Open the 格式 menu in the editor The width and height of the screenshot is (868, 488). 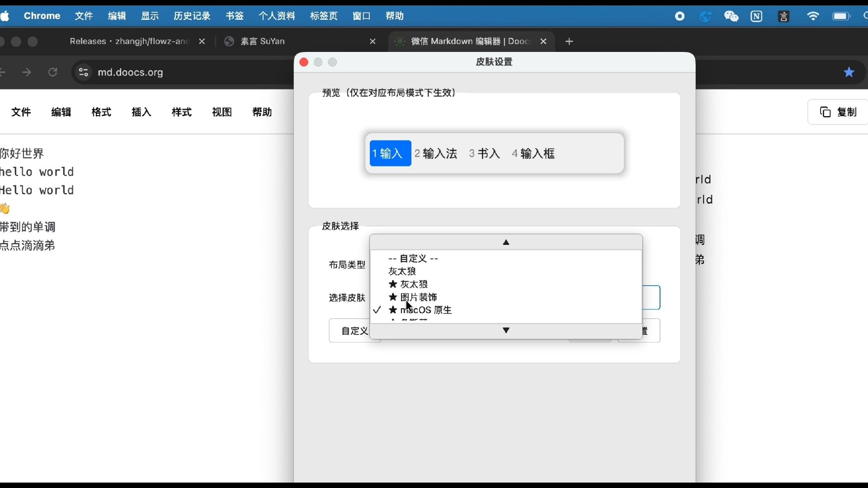101,112
